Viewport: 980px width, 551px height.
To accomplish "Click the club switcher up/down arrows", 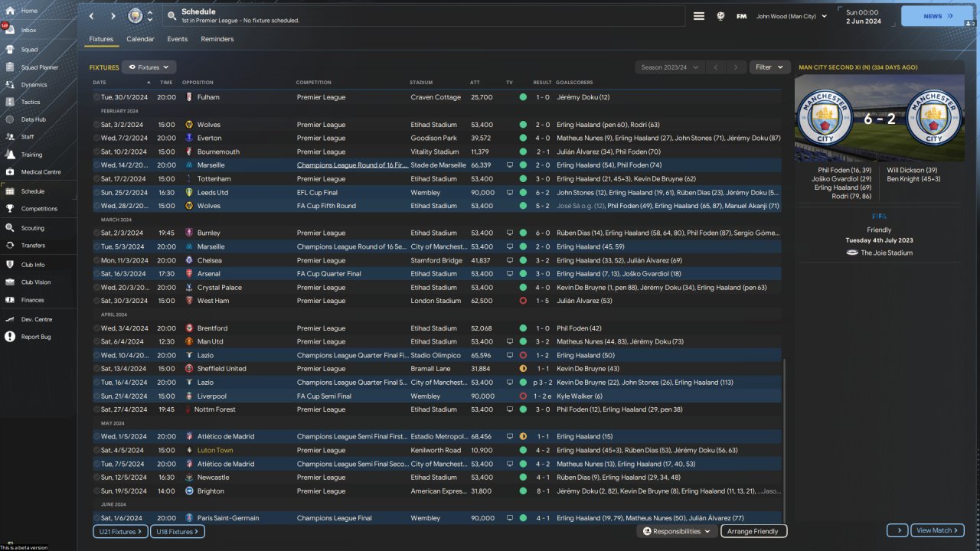I will pyautogui.click(x=150, y=16).
